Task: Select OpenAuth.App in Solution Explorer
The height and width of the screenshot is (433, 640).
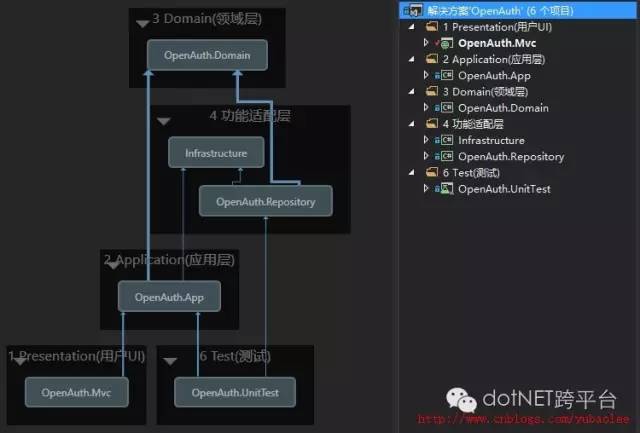Action: tap(494, 75)
